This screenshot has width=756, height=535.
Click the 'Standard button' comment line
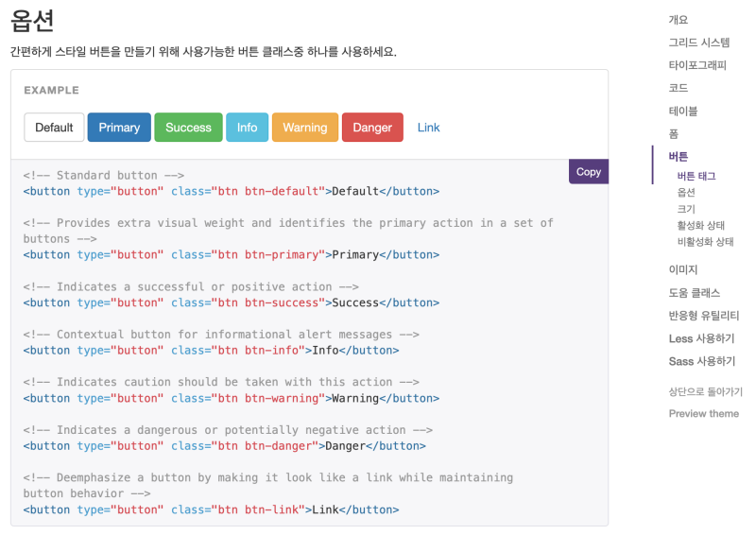pyautogui.click(x=104, y=175)
